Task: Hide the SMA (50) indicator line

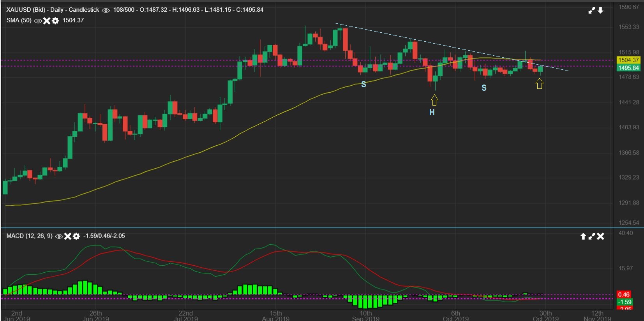Action: click(x=38, y=21)
